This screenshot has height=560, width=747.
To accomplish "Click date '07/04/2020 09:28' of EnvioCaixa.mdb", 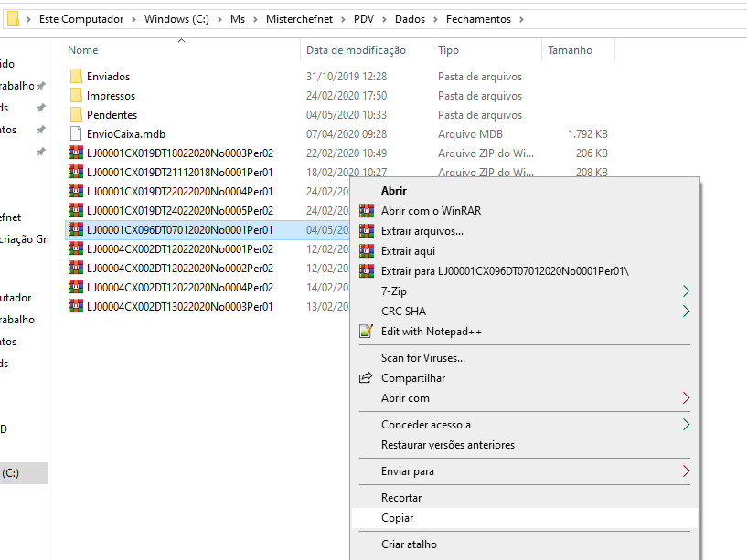I will (347, 134).
